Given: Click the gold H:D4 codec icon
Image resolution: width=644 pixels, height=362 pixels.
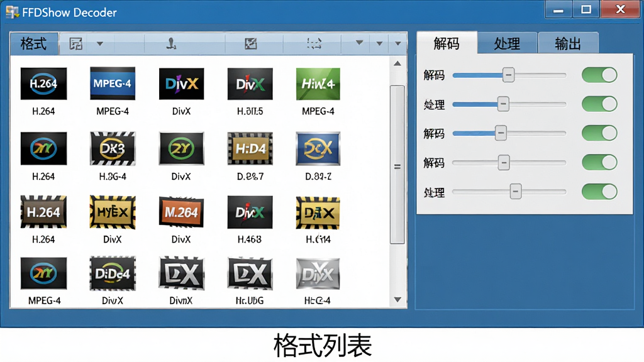Looking at the screenshot, I should tap(250, 148).
